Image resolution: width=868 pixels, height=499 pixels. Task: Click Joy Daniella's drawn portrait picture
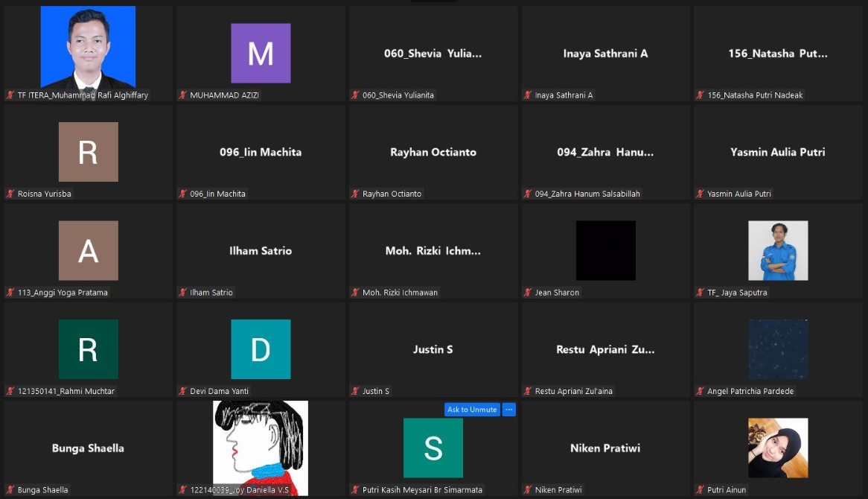point(261,447)
